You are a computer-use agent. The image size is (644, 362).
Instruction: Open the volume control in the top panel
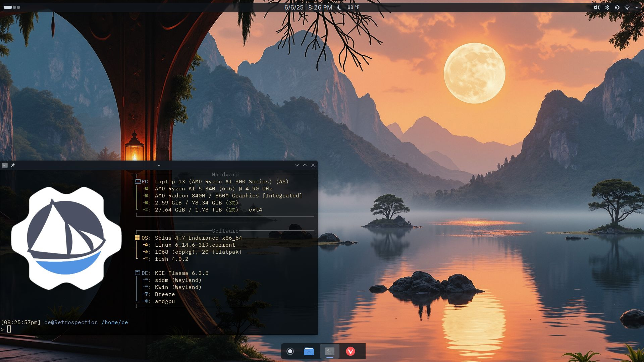[x=597, y=7]
